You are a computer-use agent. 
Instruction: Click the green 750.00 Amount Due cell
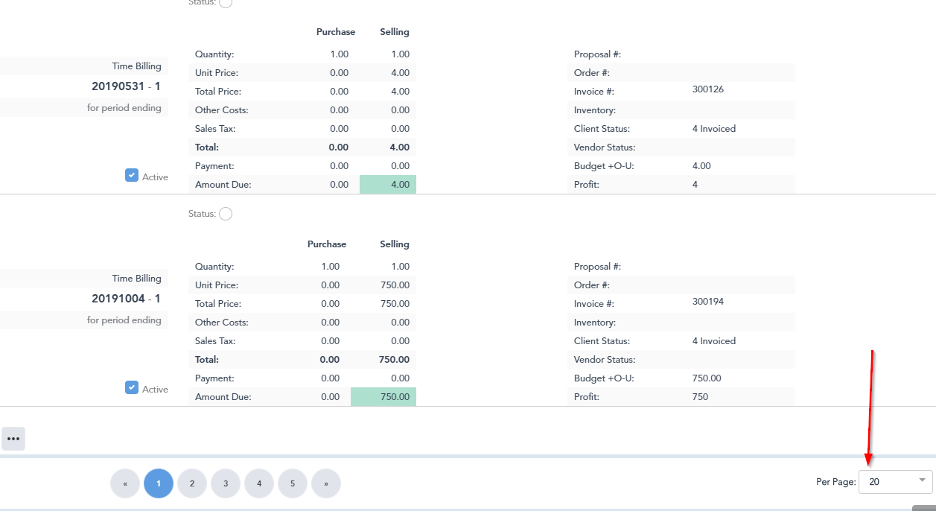click(383, 397)
